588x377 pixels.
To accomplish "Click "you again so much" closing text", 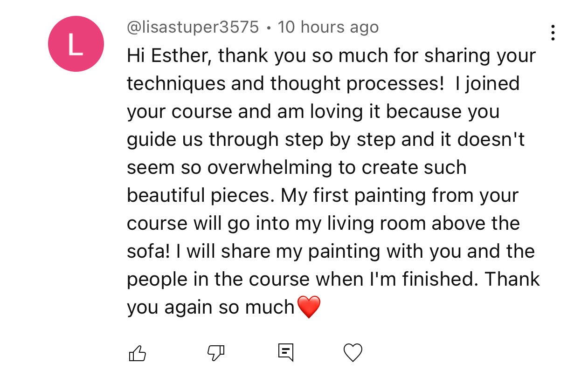I will [x=210, y=308].
